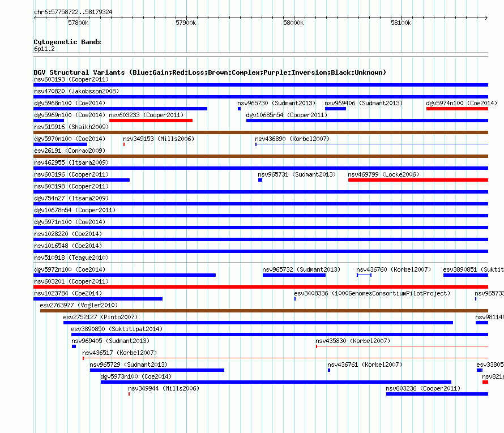
Task: Click the 58000k ruler tick label
Action: tap(293, 23)
